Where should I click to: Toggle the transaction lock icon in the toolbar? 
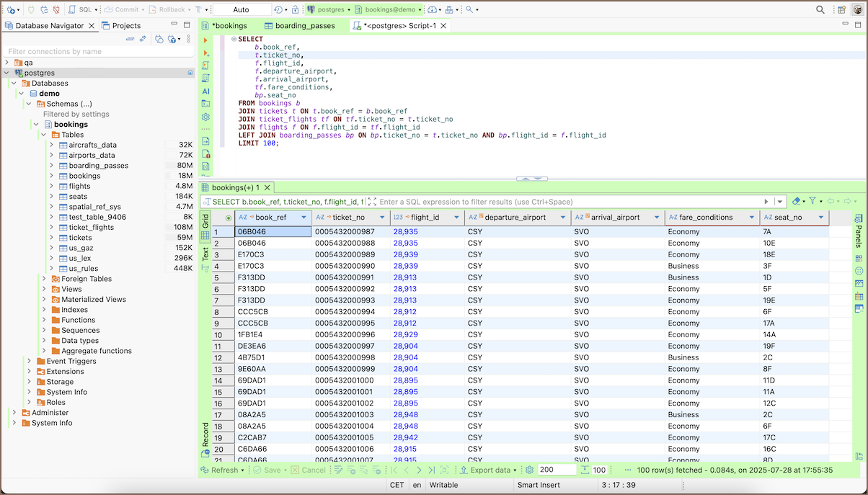click(x=296, y=10)
